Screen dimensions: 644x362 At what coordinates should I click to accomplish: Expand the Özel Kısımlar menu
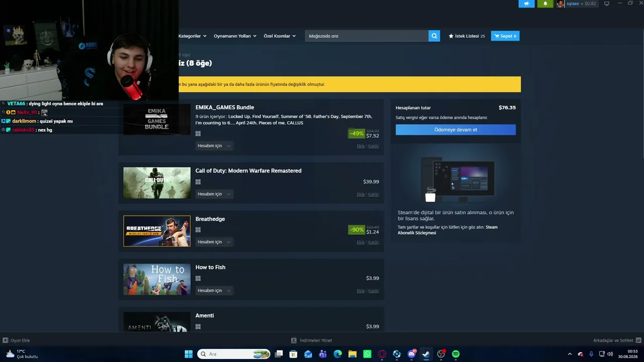point(280,36)
